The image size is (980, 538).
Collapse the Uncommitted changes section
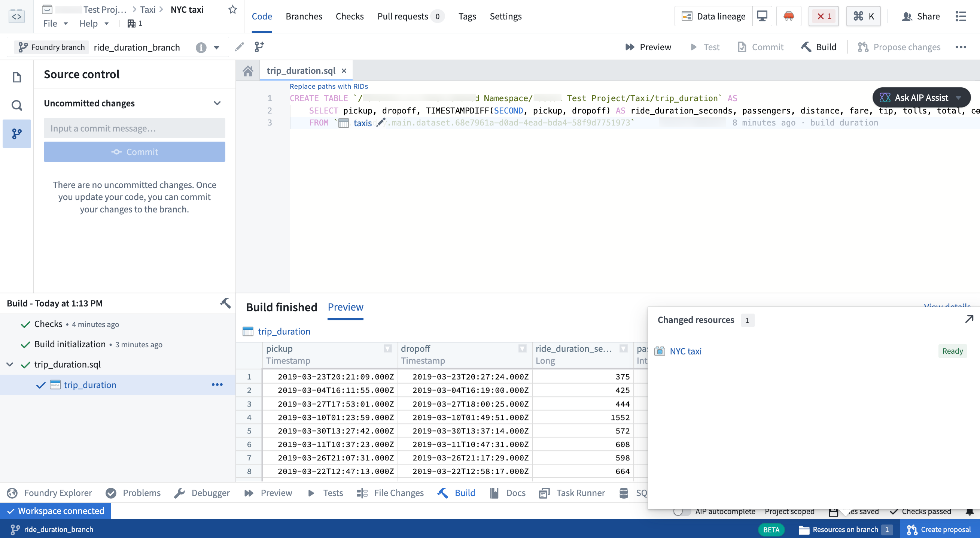coord(217,103)
